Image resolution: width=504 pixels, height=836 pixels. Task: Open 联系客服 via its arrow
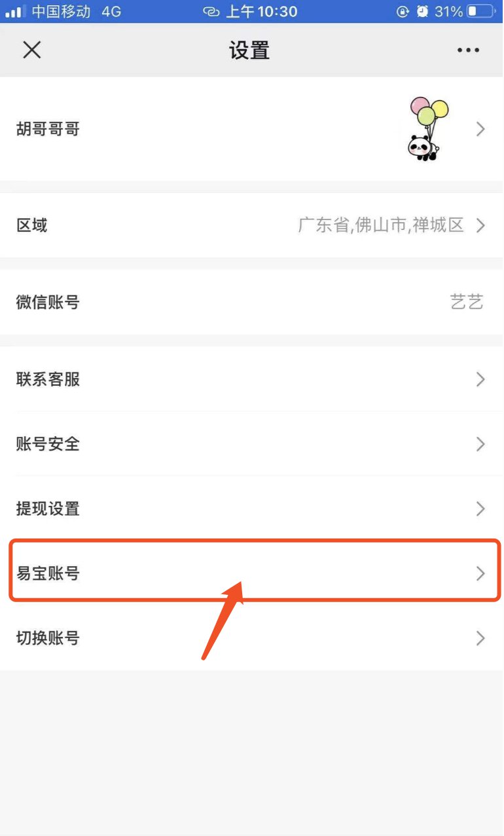click(x=480, y=379)
